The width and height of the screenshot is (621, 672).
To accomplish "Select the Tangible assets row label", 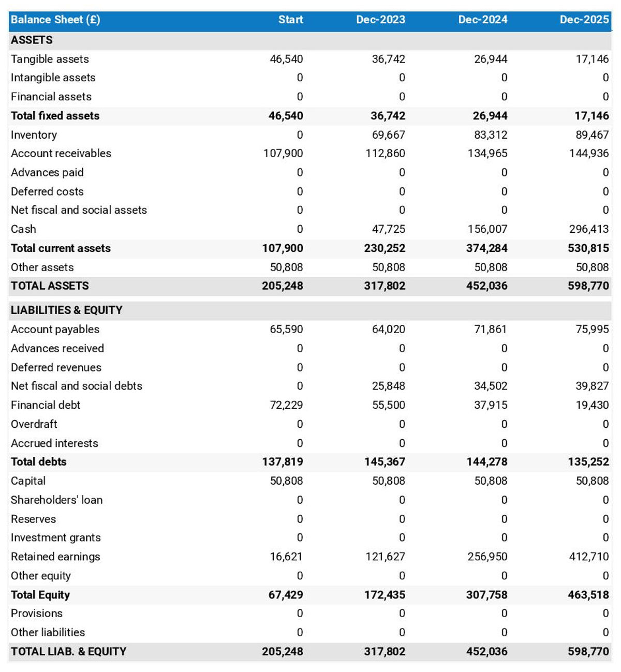I will tap(50, 59).
